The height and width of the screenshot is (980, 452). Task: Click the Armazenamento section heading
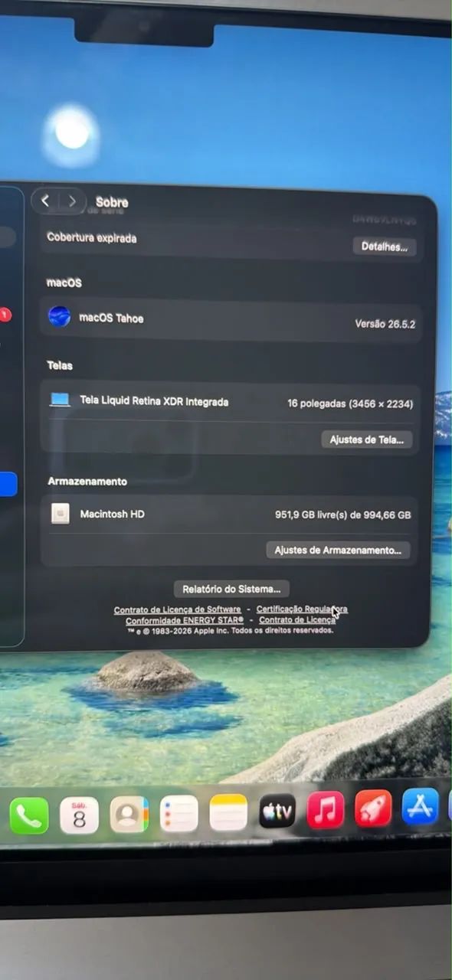87,482
